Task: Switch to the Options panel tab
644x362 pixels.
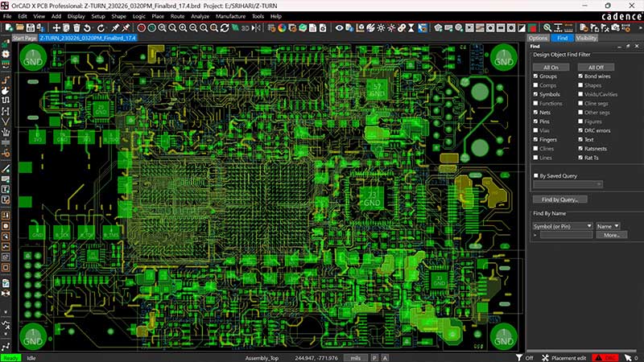Action: pos(538,38)
